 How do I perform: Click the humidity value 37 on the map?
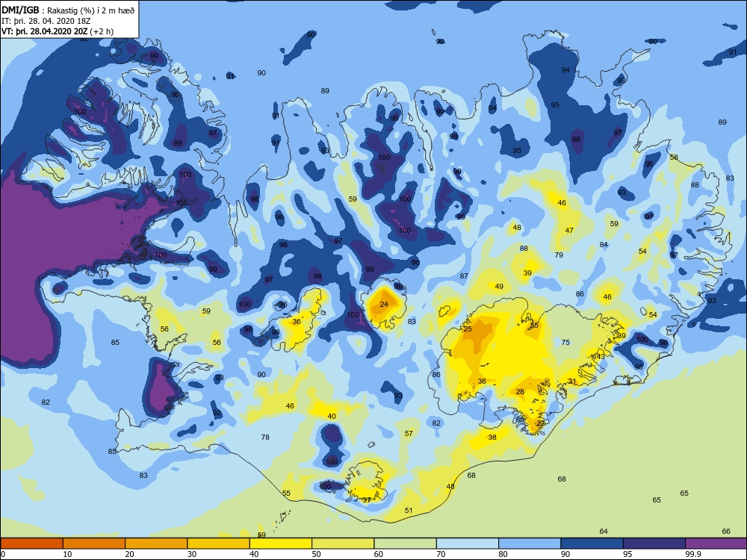pos(367,500)
